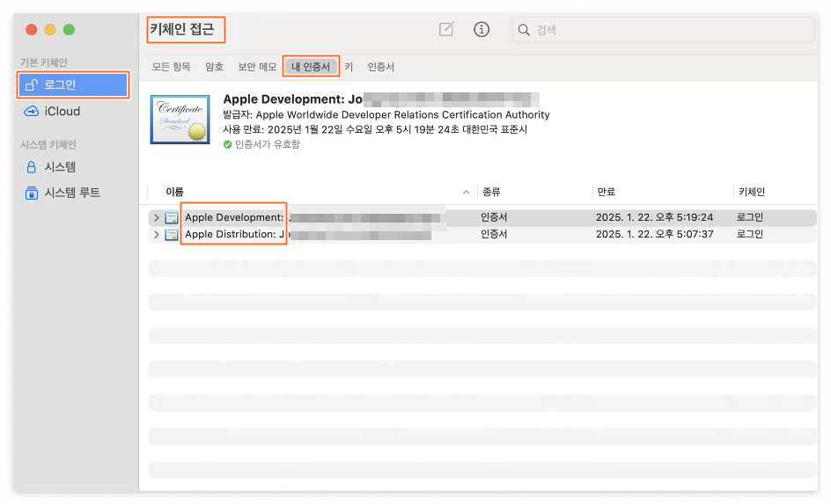Select the 로그인 keychain in sidebar
Image resolution: width=831 pixels, height=504 pixels.
[73, 84]
